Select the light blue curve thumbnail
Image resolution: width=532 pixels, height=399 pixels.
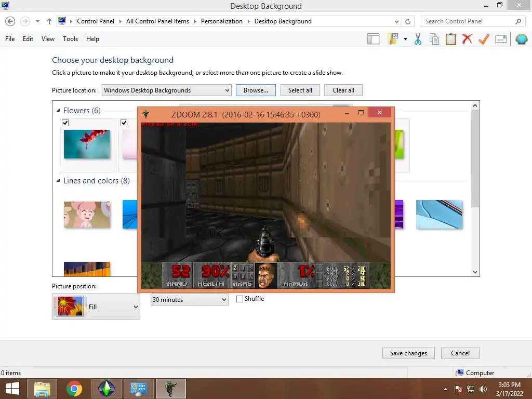(x=439, y=215)
